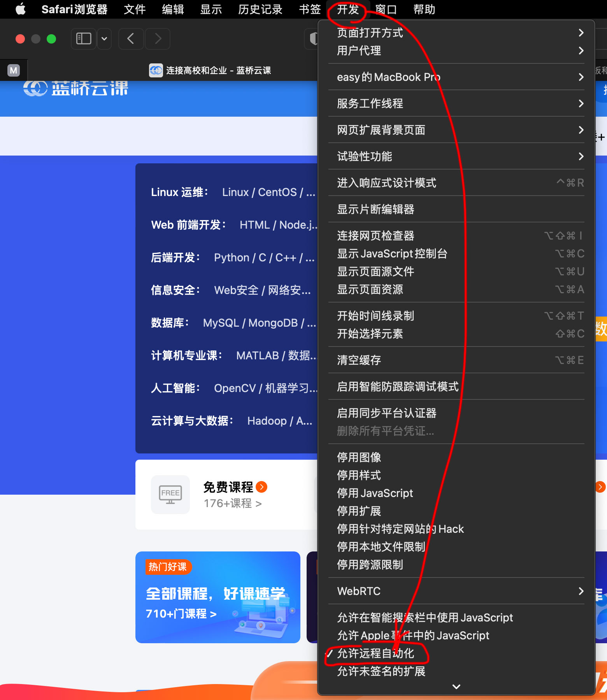Click the 710+门课程 link

(x=181, y=614)
